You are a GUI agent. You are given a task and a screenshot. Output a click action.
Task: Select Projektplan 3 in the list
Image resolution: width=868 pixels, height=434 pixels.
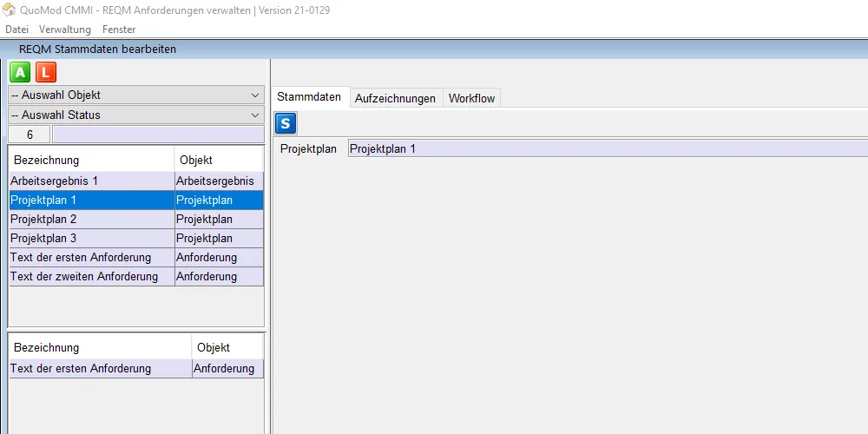[x=91, y=238]
